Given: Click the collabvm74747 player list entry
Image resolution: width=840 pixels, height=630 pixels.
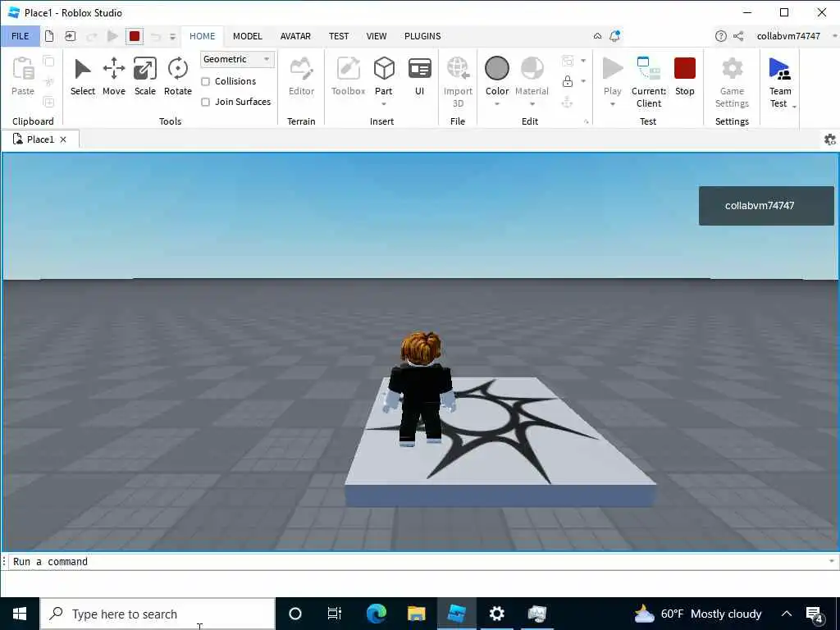Looking at the screenshot, I should 766,206.
